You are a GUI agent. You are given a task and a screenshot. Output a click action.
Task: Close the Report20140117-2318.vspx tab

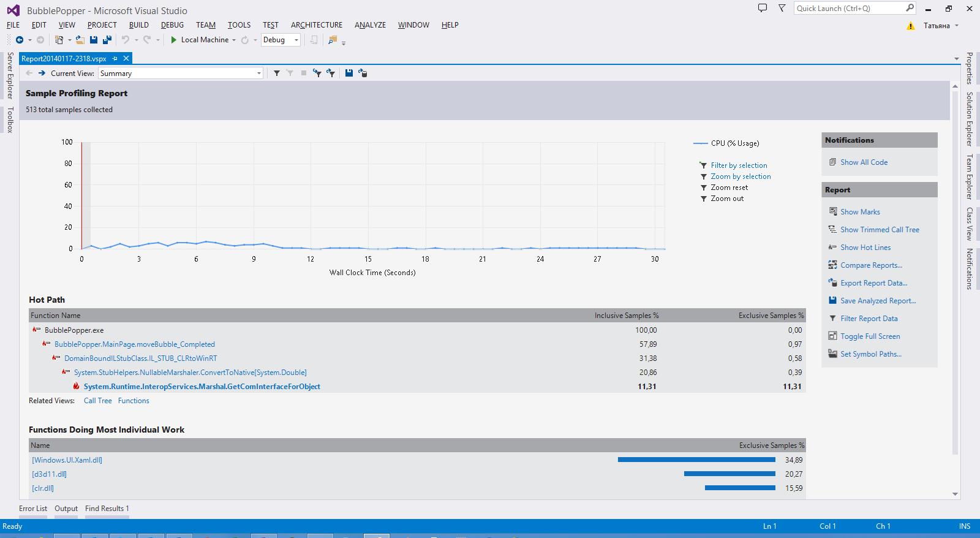click(x=126, y=58)
